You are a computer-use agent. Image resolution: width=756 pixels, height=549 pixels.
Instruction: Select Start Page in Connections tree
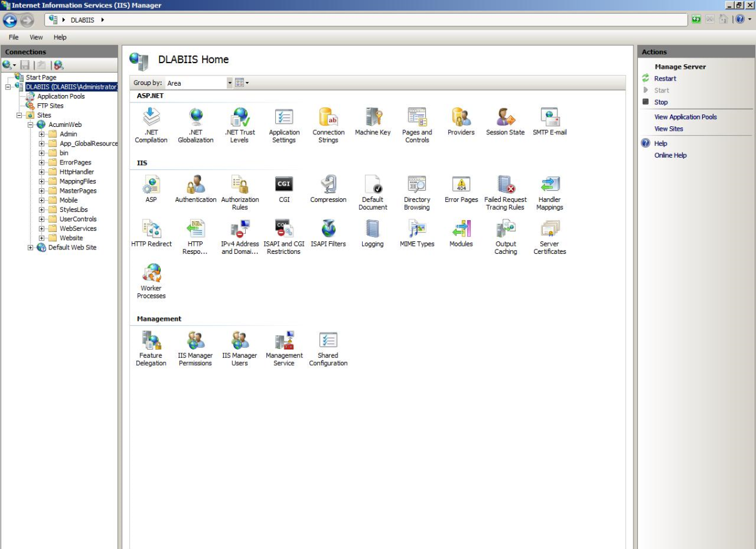coord(41,78)
